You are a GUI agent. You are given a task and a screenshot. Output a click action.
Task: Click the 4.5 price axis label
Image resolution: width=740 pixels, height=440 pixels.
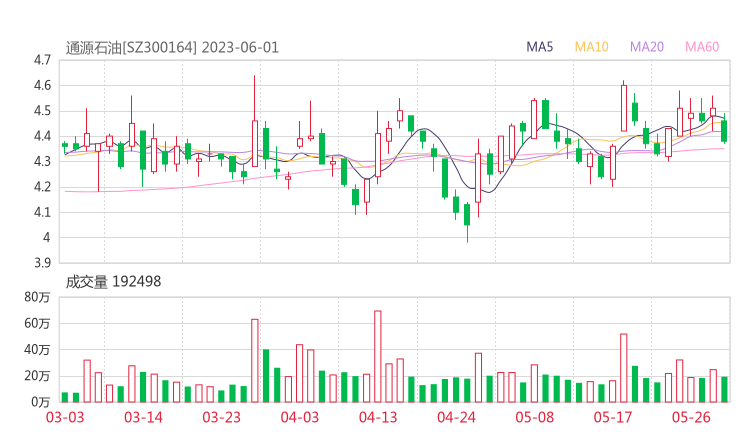click(42, 111)
